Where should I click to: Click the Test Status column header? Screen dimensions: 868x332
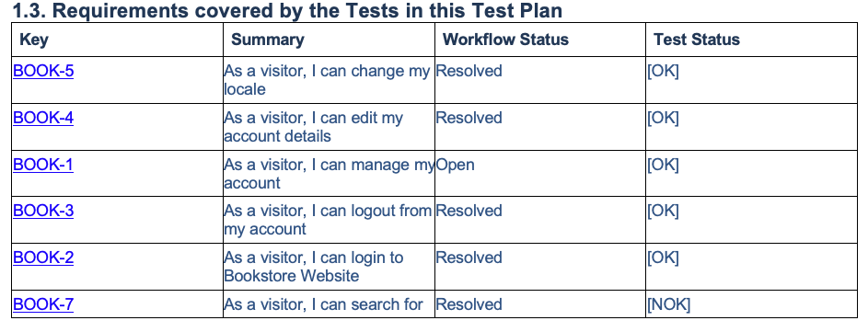click(x=697, y=40)
